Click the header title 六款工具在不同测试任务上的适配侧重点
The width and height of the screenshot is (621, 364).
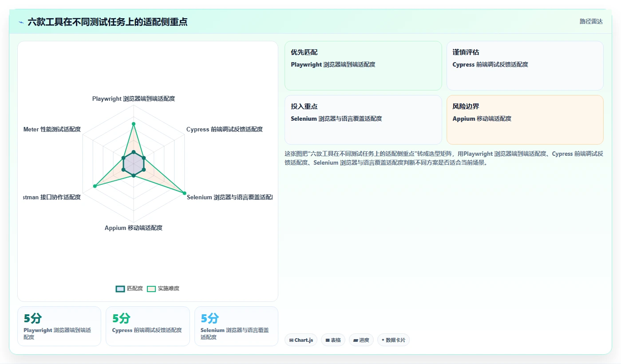pyautogui.click(x=107, y=22)
